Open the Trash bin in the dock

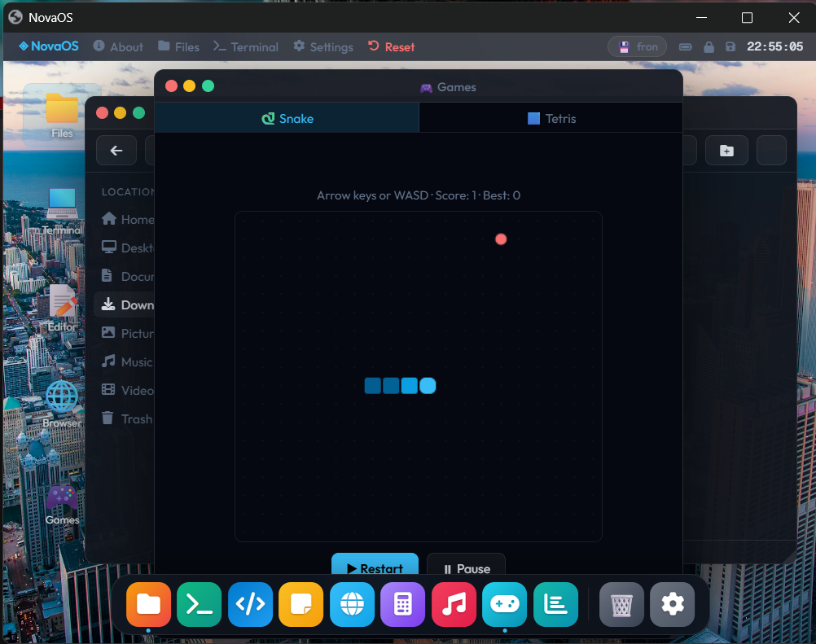(x=621, y=604)
